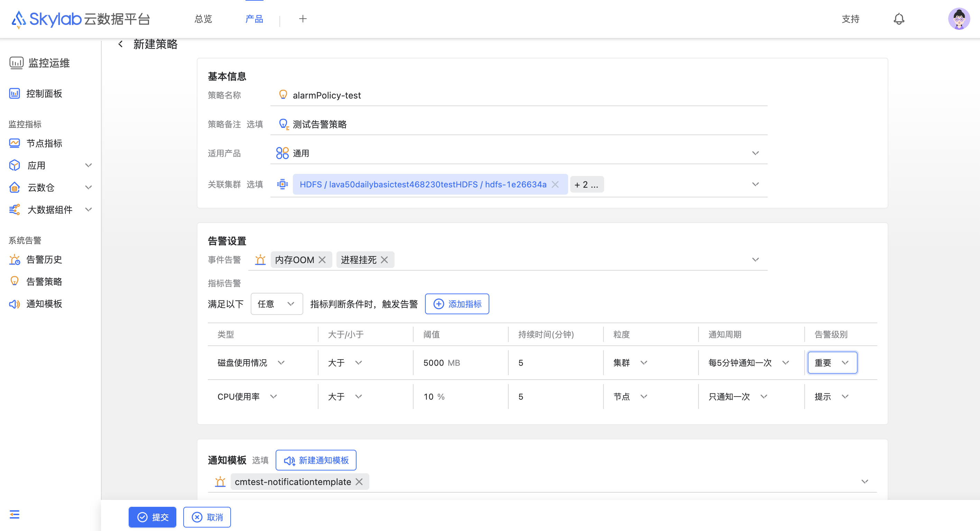Click the 添加指标 button
The image size is (980, 531).
pos(457,304)
